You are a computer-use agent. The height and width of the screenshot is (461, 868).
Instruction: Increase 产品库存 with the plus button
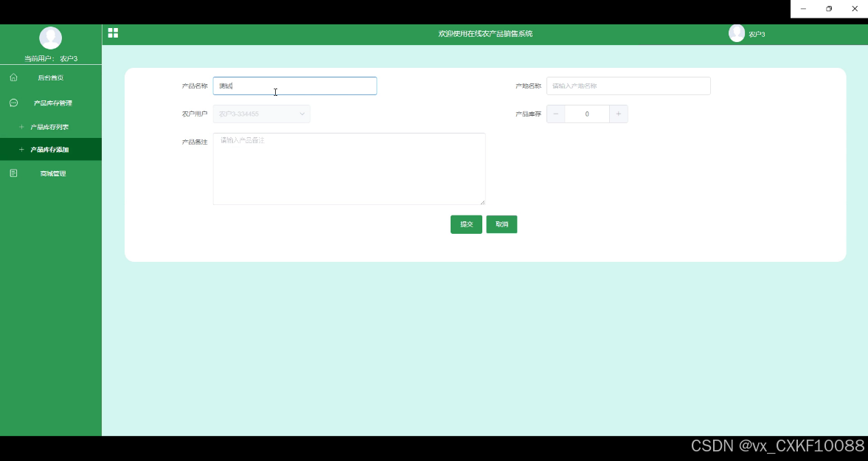tap(618, 114)
